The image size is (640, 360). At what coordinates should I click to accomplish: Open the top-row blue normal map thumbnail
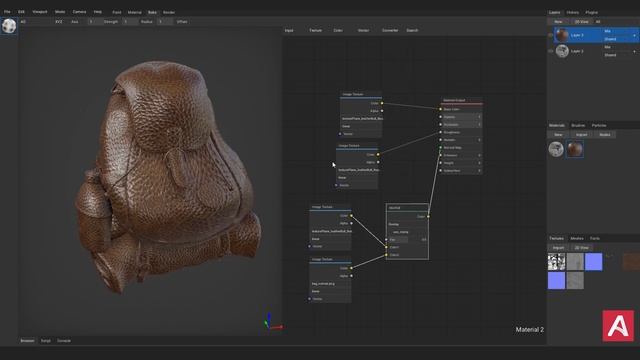(593, 262)
